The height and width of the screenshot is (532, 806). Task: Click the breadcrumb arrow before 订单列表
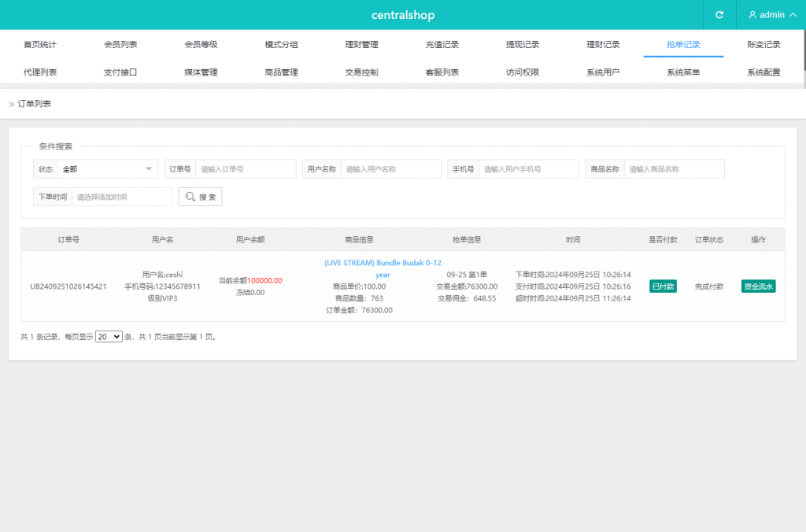click(12, 104)
